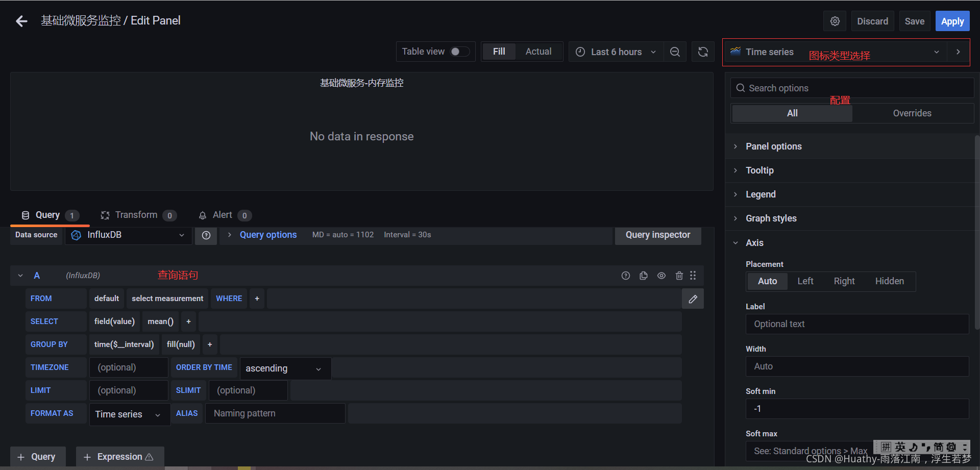The image size is (980, 470).
Task: Select Fill display mode
Action: pos(499,52)
